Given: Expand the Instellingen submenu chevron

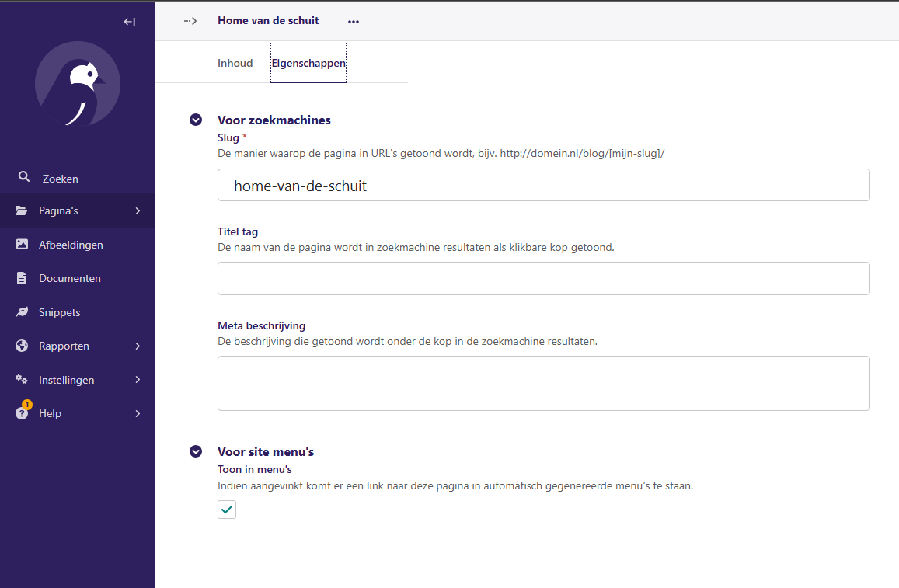Looking at the screenshot, I should (x=138, y=379).
